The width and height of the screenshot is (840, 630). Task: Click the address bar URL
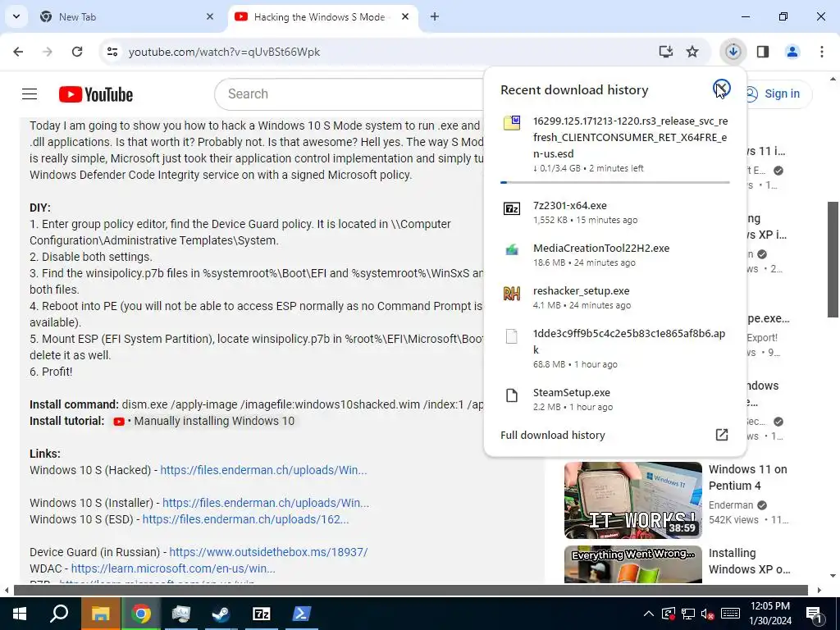pyautogui.click(x=224, y=52)
